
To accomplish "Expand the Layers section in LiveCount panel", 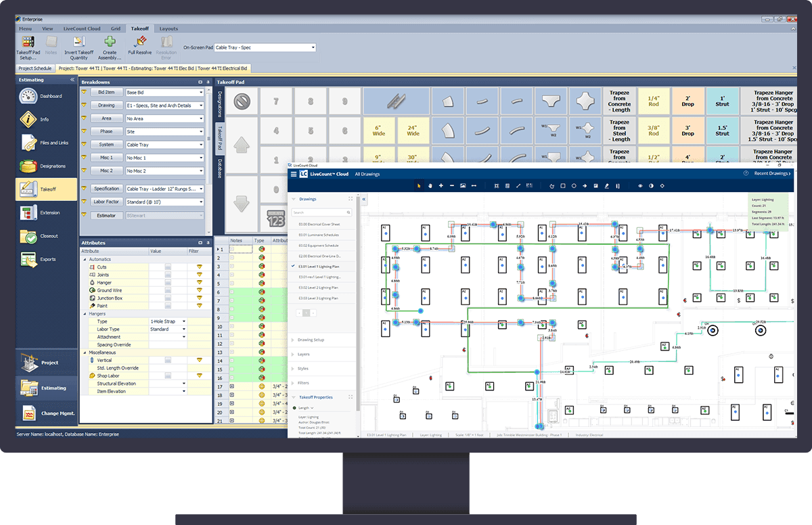I will 303,354.
